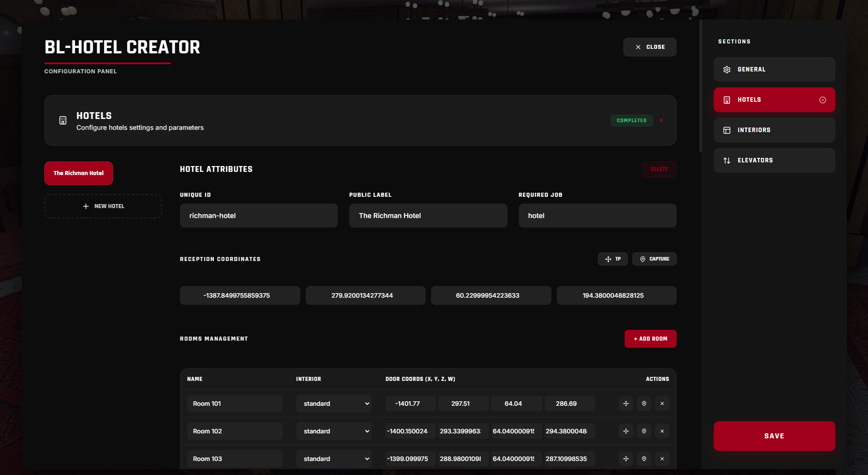868x475 pixels.
Task: Edit reception Y coordinate 279.92
Action: [365, 295]
